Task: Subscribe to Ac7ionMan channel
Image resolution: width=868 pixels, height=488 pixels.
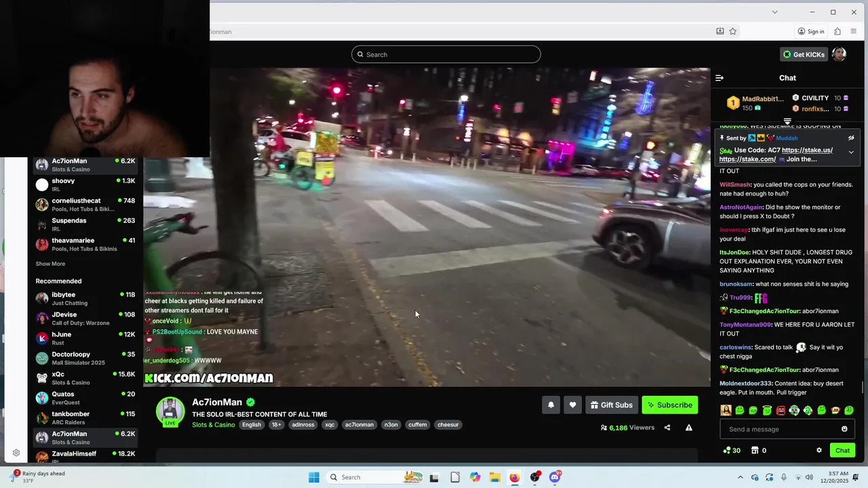Action: coord(669,405)
